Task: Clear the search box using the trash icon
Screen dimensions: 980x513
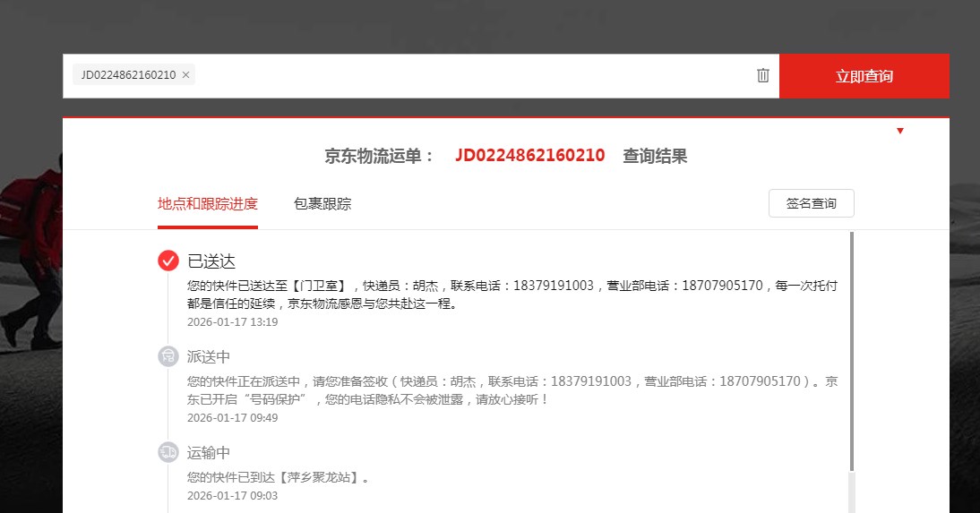Action: (762, 75)
